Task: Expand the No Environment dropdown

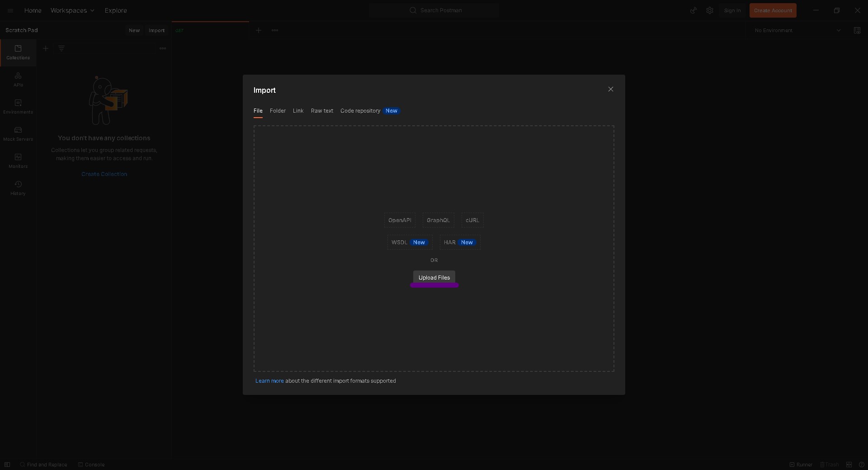Action: coord(797,30)
